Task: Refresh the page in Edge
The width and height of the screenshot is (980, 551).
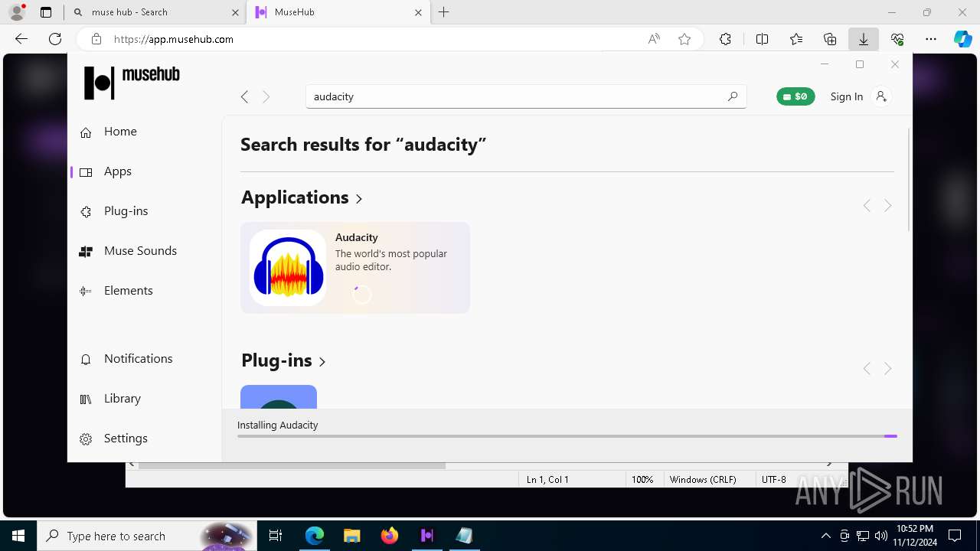Action: pyautogui.click(x=55, y=39)
